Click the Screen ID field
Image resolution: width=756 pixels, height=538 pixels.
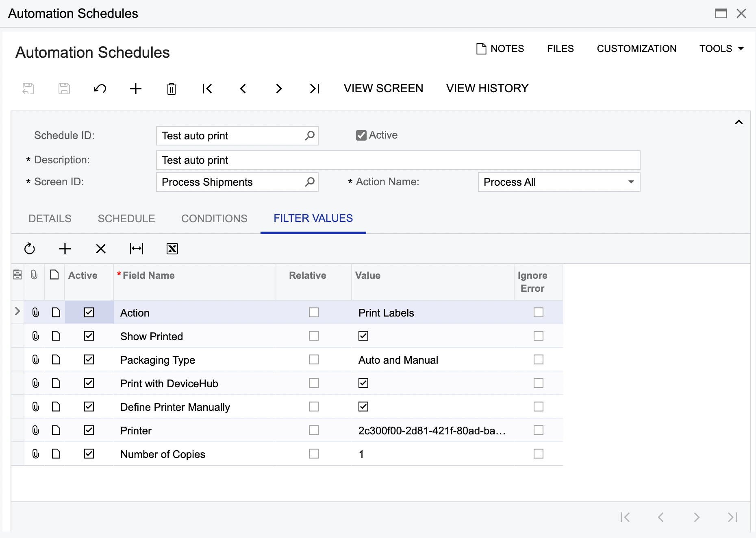click(x=237, y=182)
